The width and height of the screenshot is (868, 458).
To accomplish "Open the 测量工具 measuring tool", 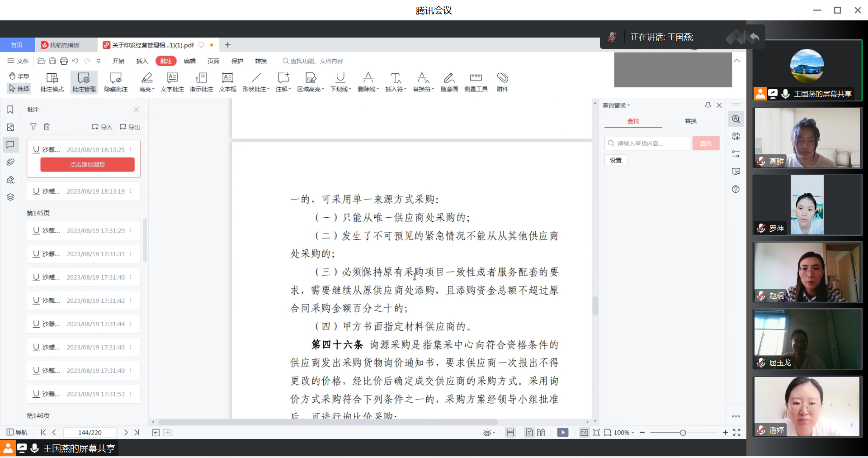I will tap(476, 82).
